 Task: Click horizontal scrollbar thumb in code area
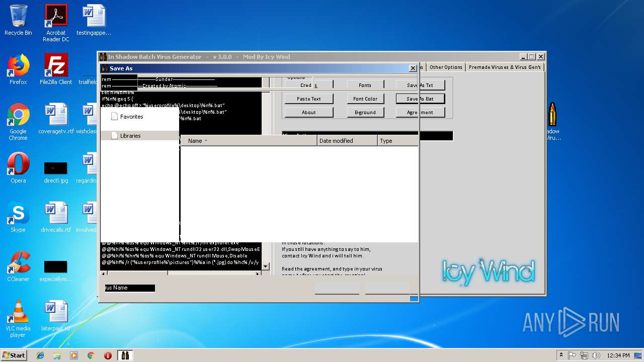coord(137,274)
